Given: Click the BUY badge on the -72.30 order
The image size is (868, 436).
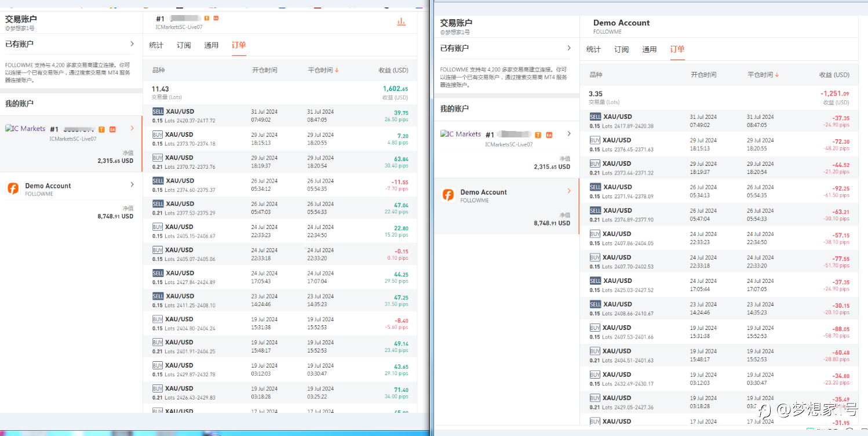Looking at the screenshot, I should (595, 140).
